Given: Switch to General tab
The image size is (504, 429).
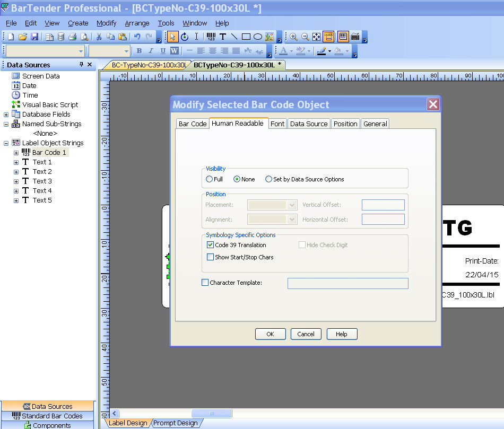Looking at the screenshot, I should (x=375, y=124).
